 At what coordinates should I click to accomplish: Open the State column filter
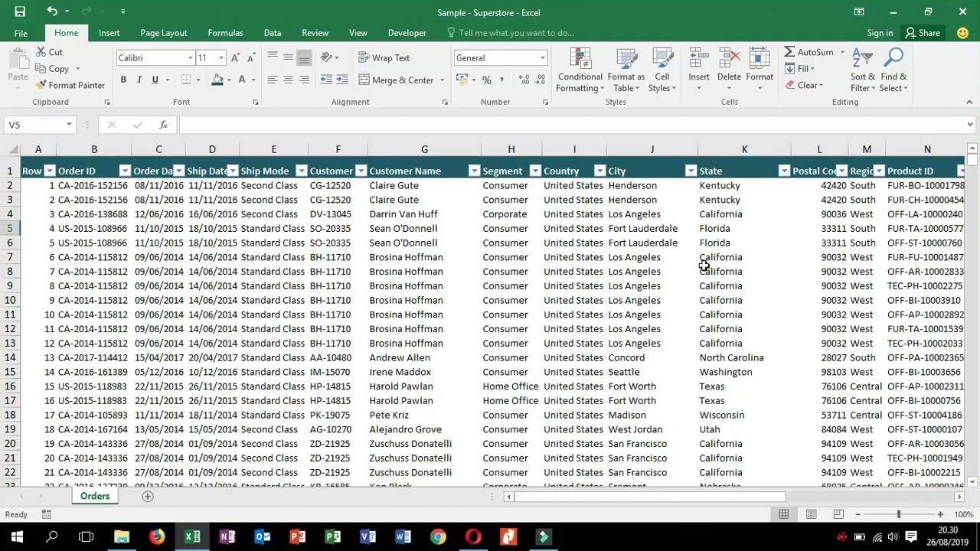784,171
